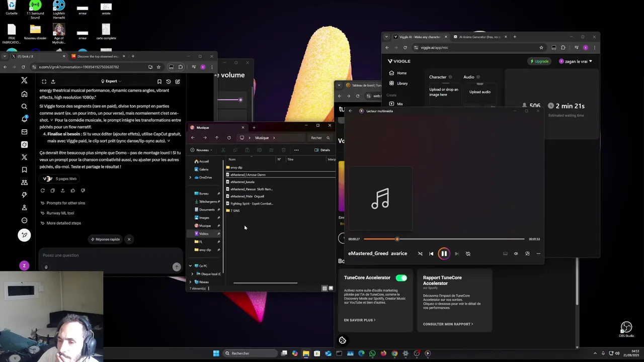
Task: Click the Upgrade button in Viggle
Action: click(539, 61)
